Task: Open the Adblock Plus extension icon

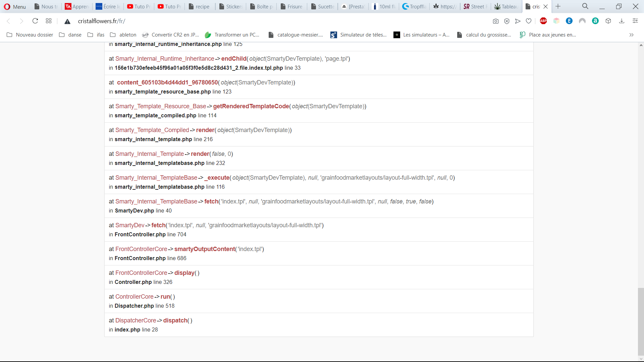Action: click(543, 21)
